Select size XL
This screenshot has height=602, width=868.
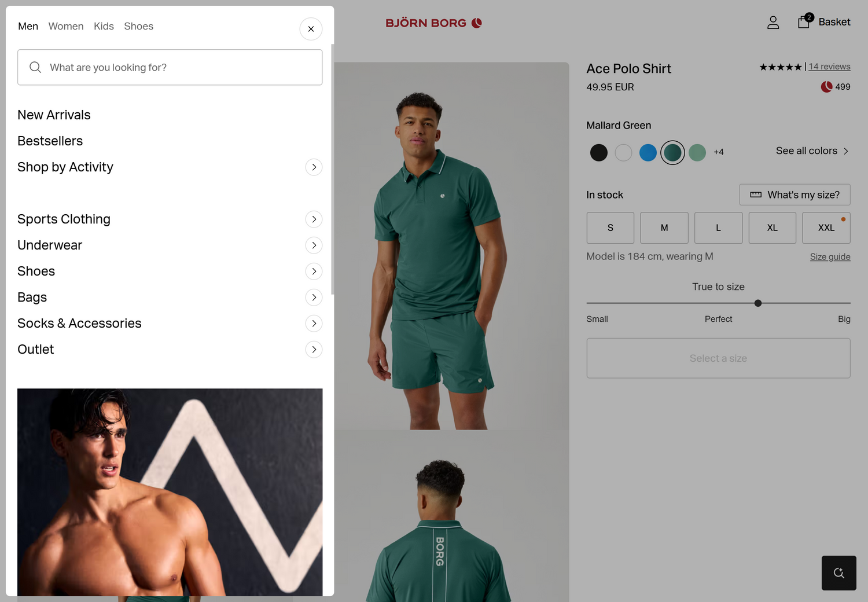click(773, 227)
